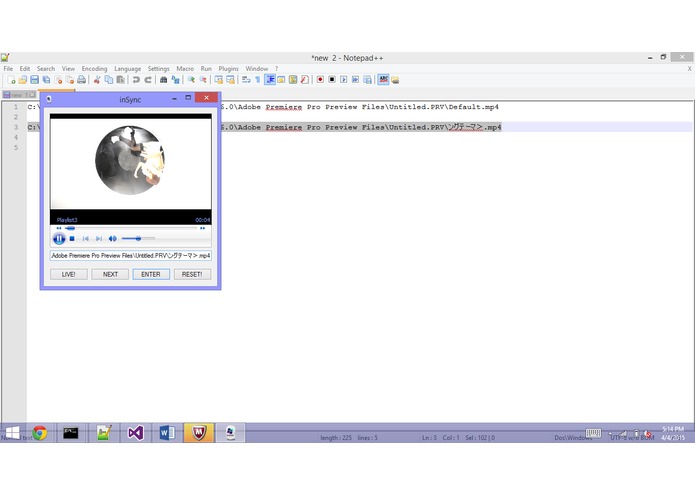Open the ? help menu
This screenshot has height=494, width=695.
276,69
